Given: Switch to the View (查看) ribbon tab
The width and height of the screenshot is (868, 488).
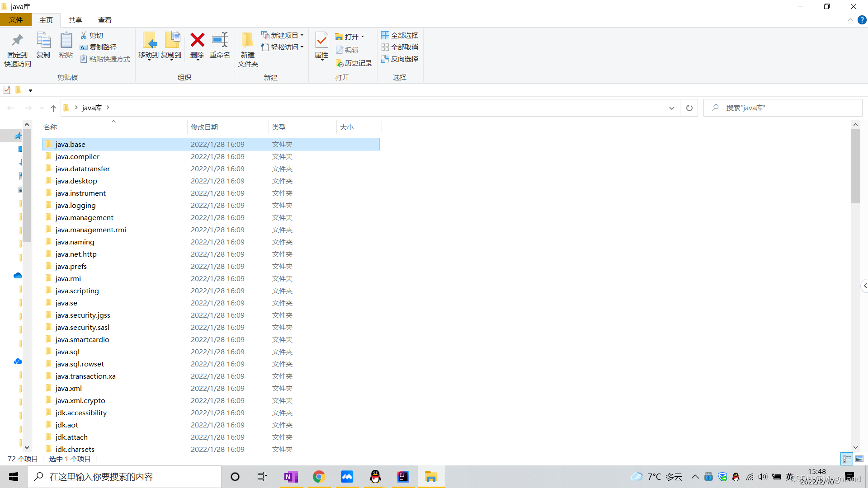Looking at the screenshot, I should coord(104,20).
